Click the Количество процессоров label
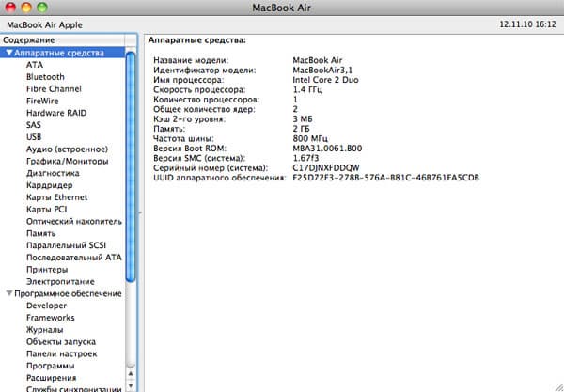564x392 pixels. 207,100
